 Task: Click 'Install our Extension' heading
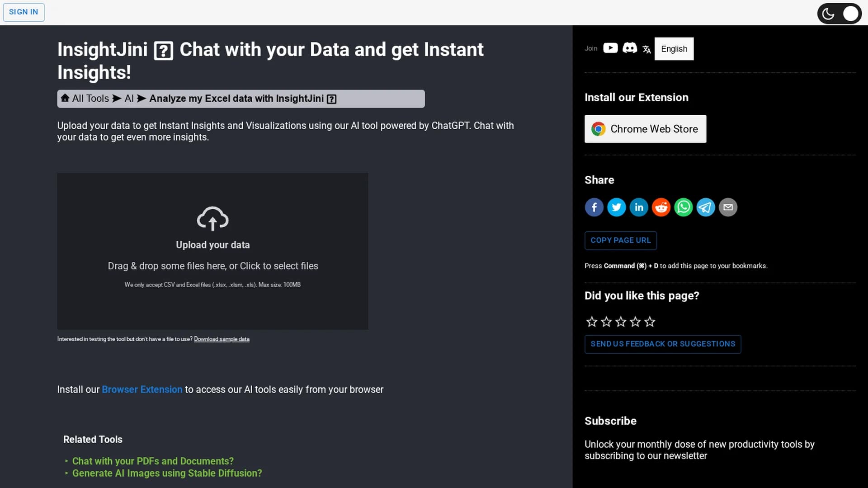636,98
